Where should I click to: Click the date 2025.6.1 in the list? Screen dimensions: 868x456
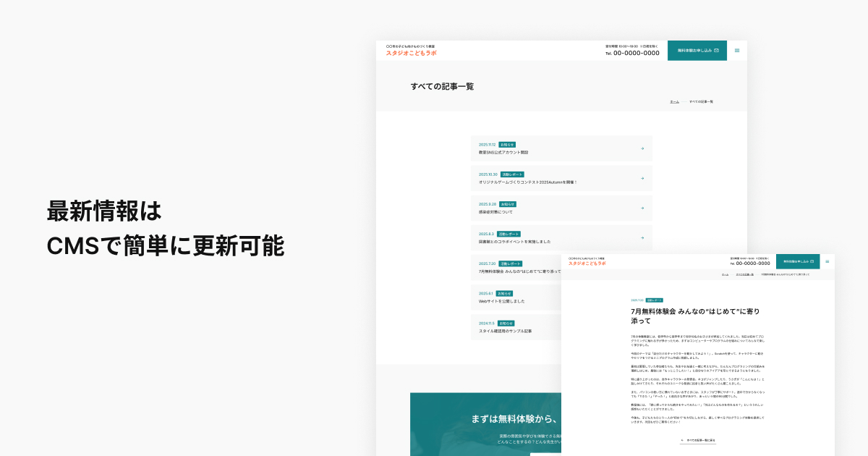486,293
